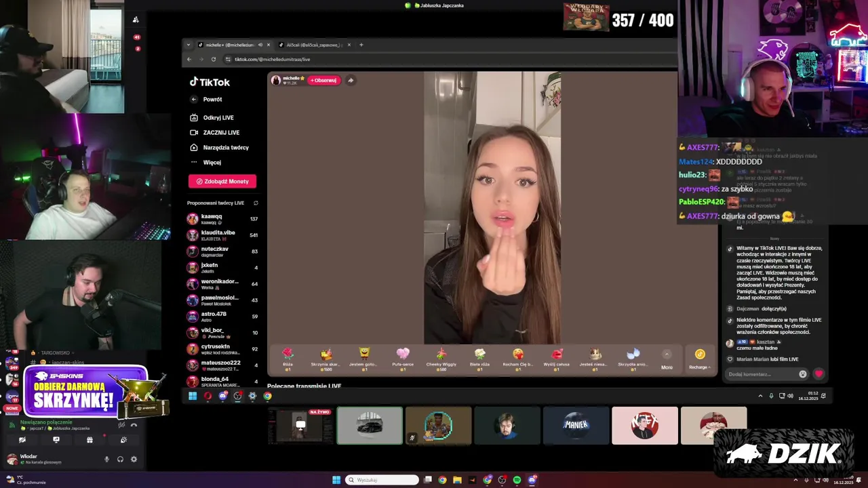The width and height of the screenshot is (868, 488).
Task: Start Discord screen share
Action: coord(56,440)
